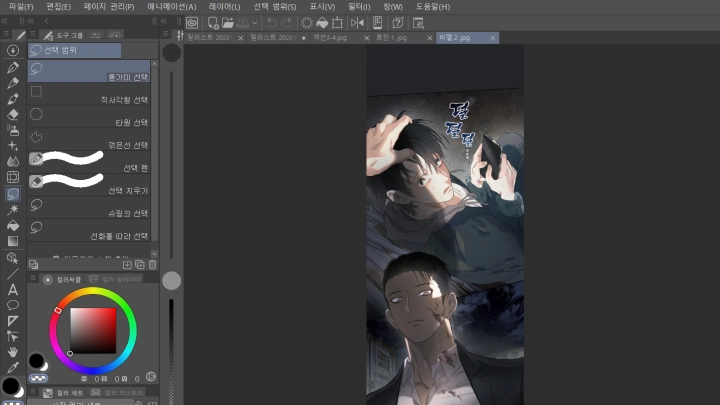Import sub tool material icon

point(127,264)
